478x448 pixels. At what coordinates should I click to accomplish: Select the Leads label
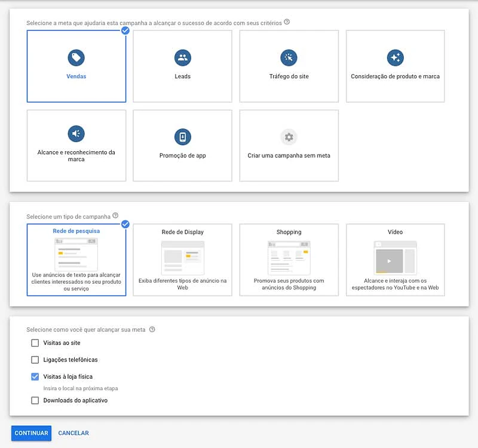click(183, 76)
